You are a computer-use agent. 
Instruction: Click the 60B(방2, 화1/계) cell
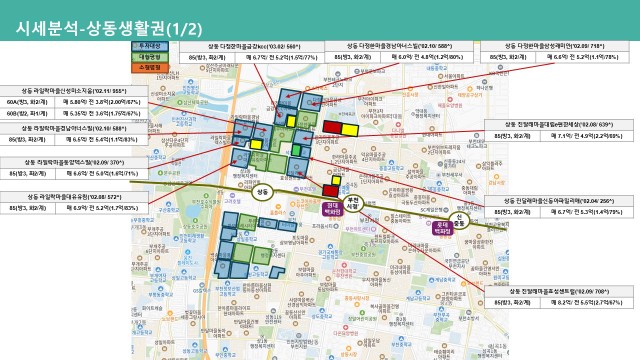27,113
